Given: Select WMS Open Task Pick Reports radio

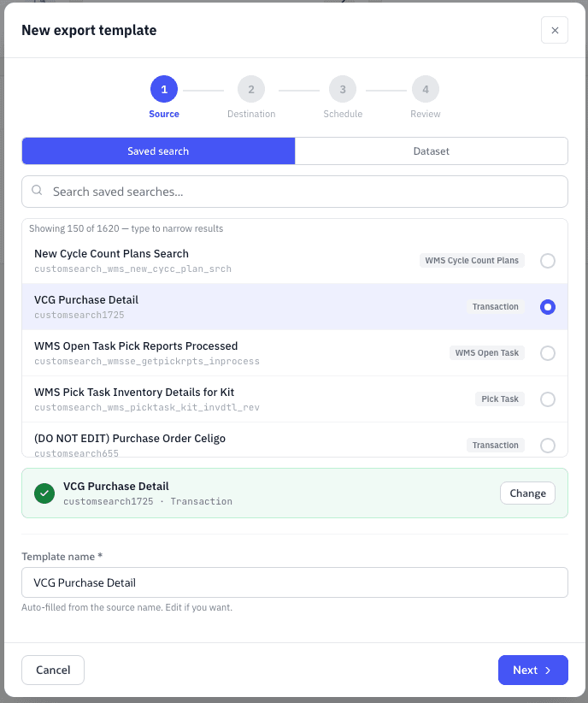Looking at the screenshot, I should tap(548, 353).
